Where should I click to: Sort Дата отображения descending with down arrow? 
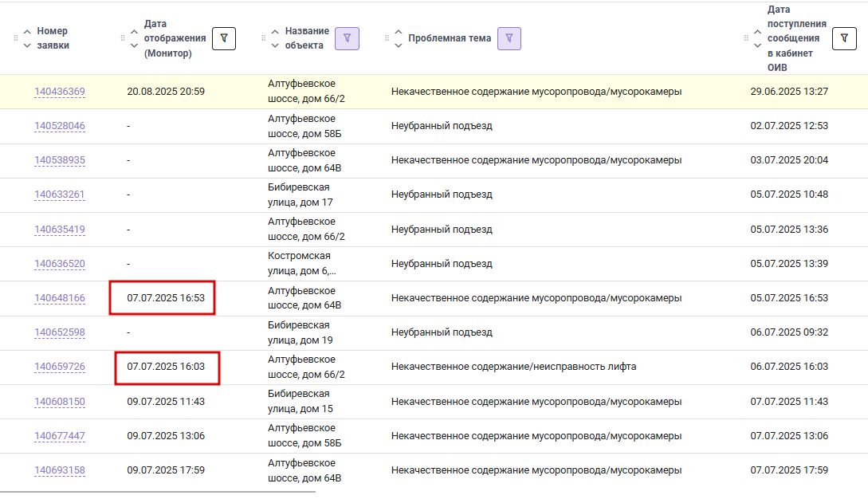(x=134, y=45)
